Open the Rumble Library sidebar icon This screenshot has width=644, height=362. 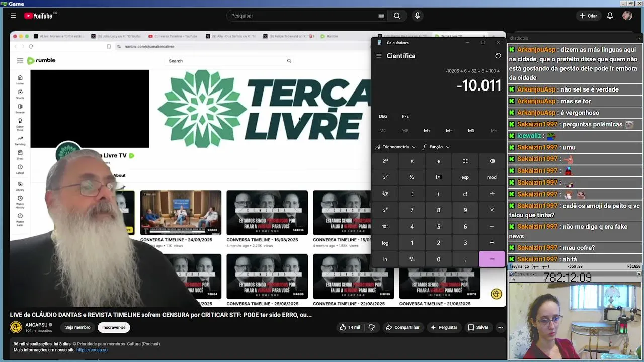tap(20, 186)
